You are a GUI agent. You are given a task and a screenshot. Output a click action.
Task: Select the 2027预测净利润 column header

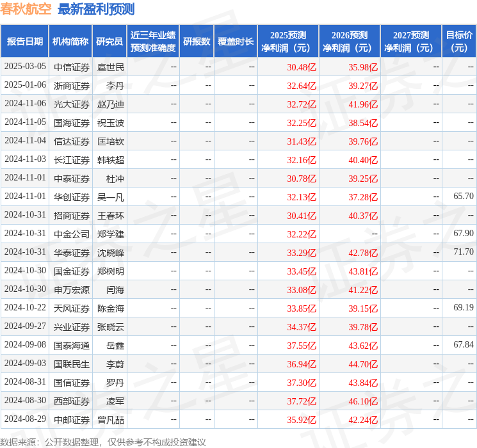410,42
